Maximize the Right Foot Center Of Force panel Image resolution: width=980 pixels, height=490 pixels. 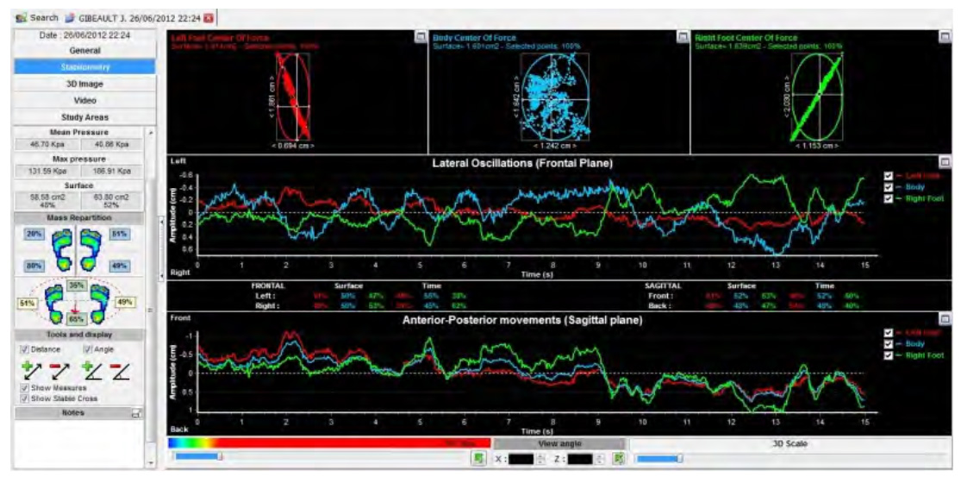pyautogui.click(x=945, y=38)
